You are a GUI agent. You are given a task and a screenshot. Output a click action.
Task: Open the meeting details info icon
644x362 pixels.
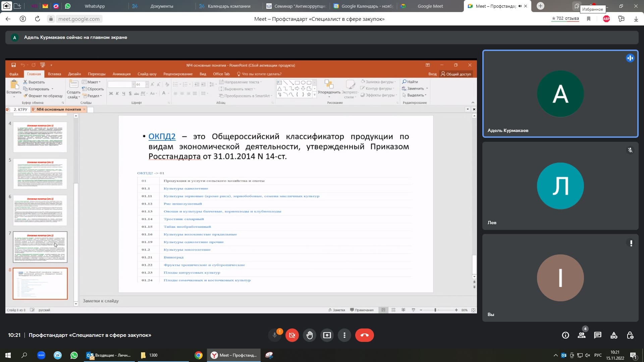point(566,335)
